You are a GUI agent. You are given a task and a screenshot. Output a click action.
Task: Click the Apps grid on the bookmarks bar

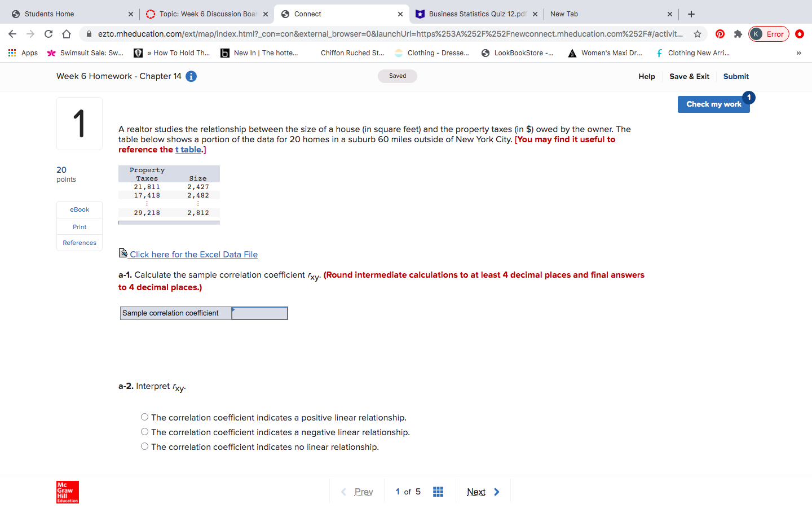point(12,52)
